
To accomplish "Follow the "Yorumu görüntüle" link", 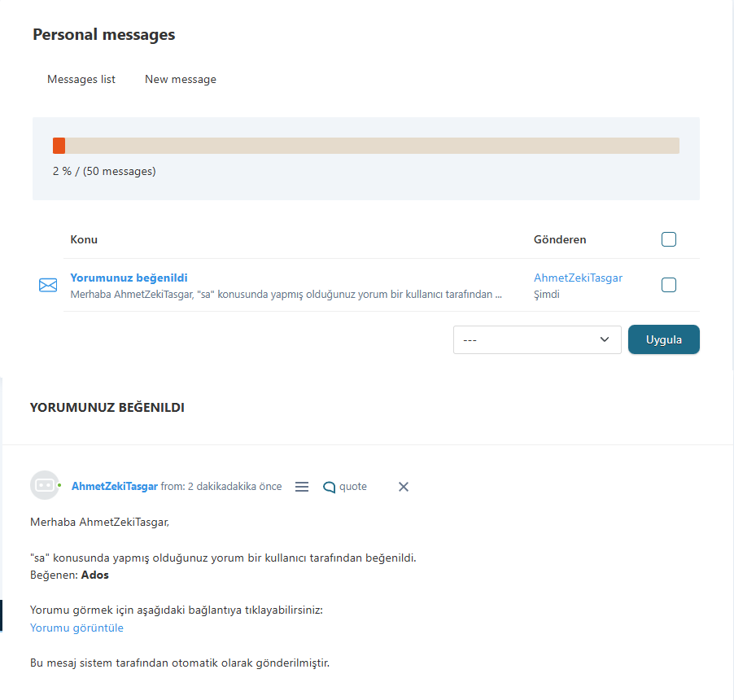I will [x=76, y=628].
